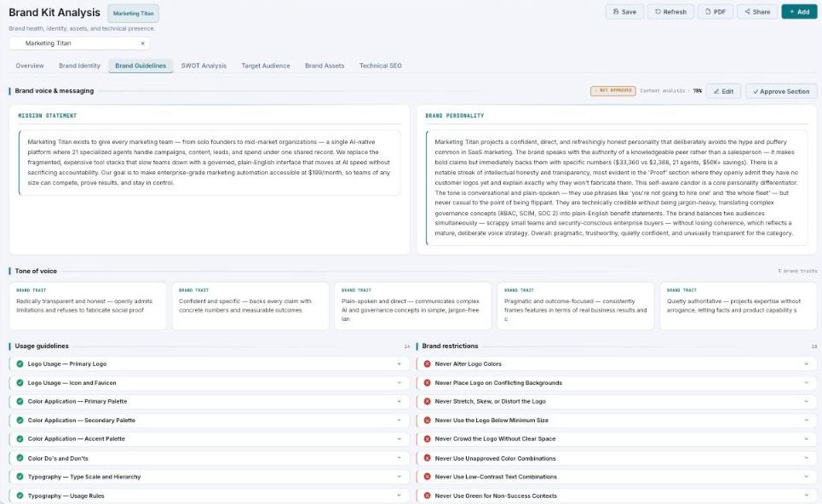This screenshot has width=822, height=504.
Task: Edit the Brand voice & messaging section
Action: pyautogui.click(x=723, y=91)
